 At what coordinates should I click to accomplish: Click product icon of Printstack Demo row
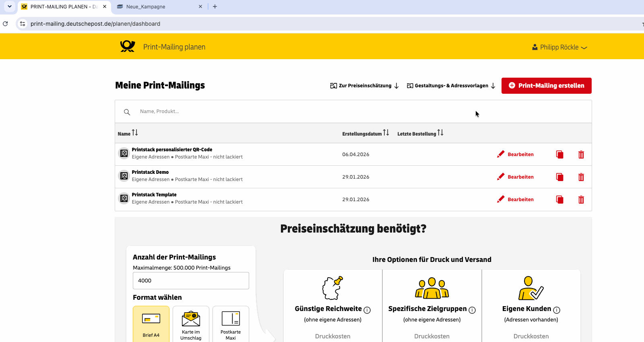click(x=124, y=176)
